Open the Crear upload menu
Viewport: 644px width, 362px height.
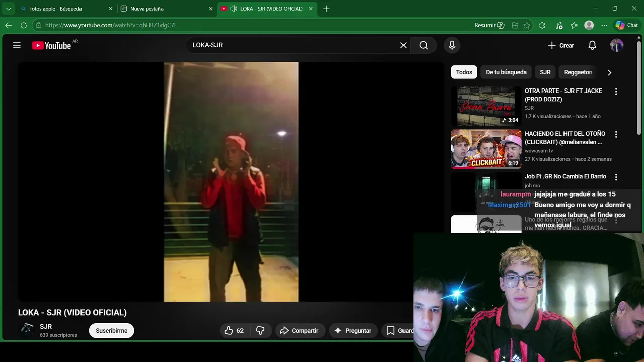click(561, 45)
